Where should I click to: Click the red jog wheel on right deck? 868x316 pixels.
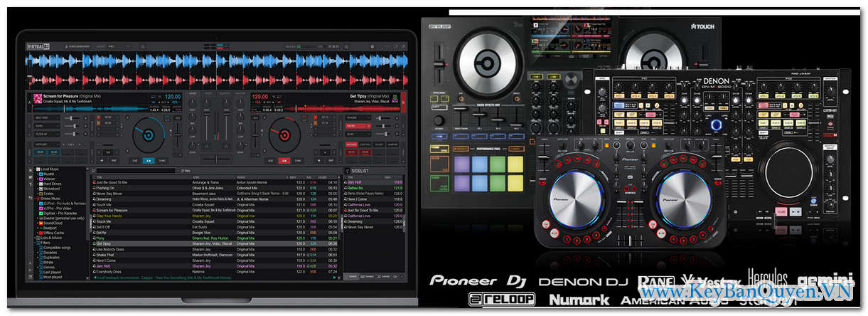(284, 135)
